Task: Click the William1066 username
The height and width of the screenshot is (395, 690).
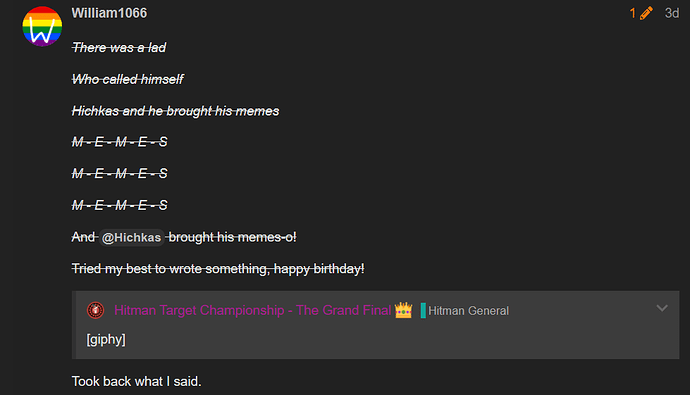Action: (x=109, y=13)
